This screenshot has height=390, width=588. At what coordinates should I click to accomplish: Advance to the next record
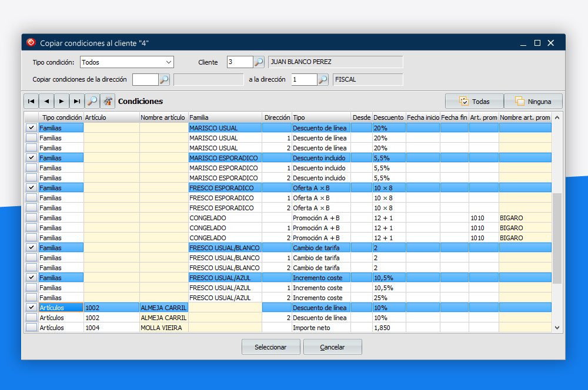tap(62, 101)
